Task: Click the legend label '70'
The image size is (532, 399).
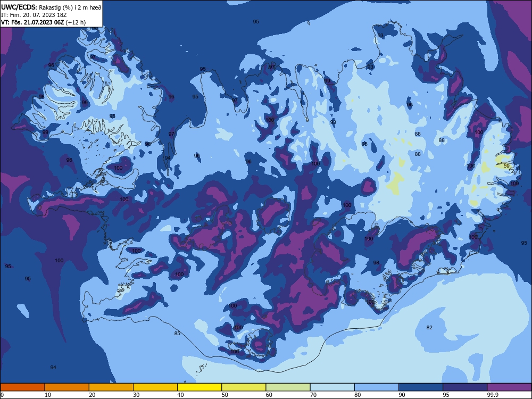Action: (x=313, y=395)
